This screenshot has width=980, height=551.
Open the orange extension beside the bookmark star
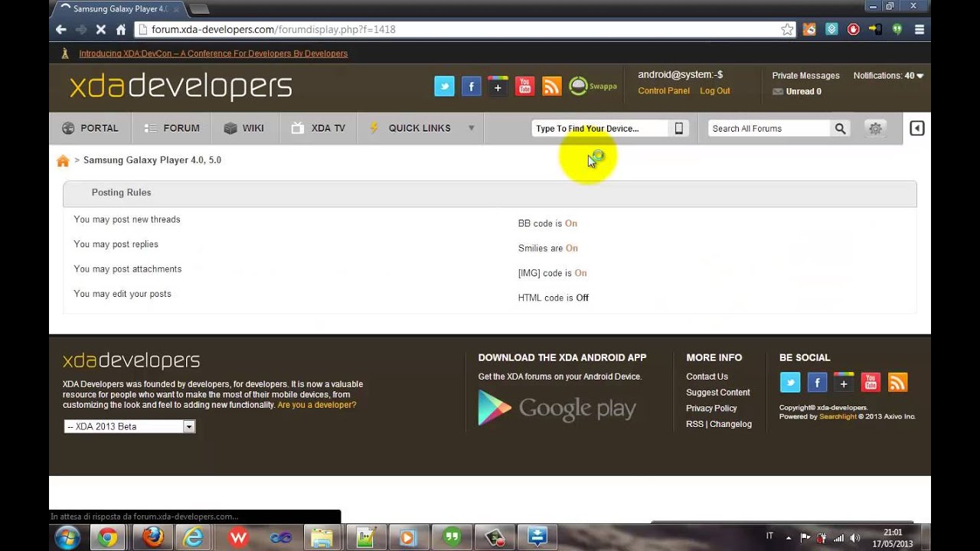(809, 30)
